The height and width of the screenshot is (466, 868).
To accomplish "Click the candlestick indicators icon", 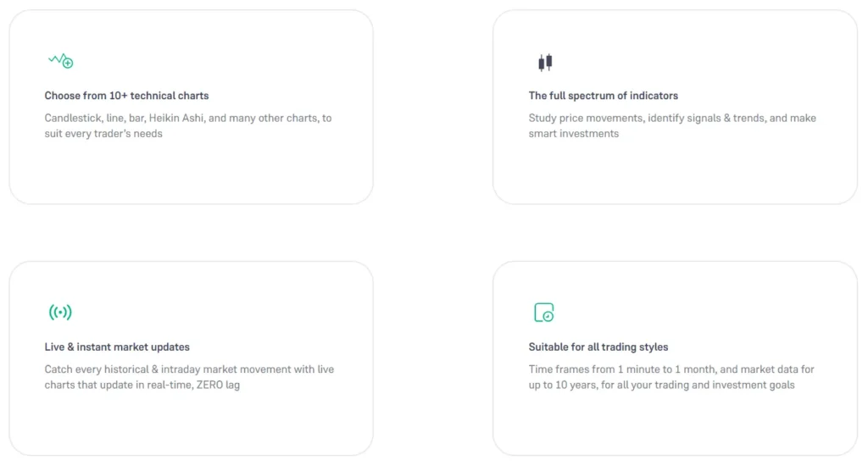I will click(x=545, y=62).
